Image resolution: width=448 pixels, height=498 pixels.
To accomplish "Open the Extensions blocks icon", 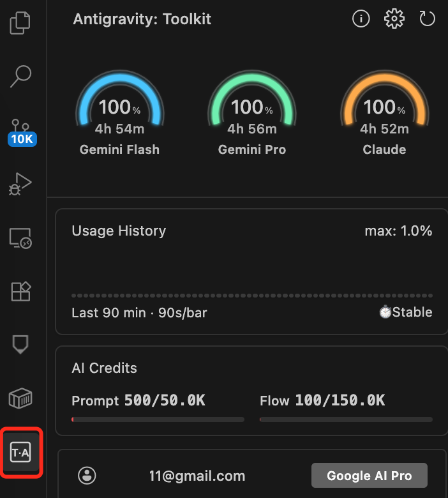I will tap(20, 291).
